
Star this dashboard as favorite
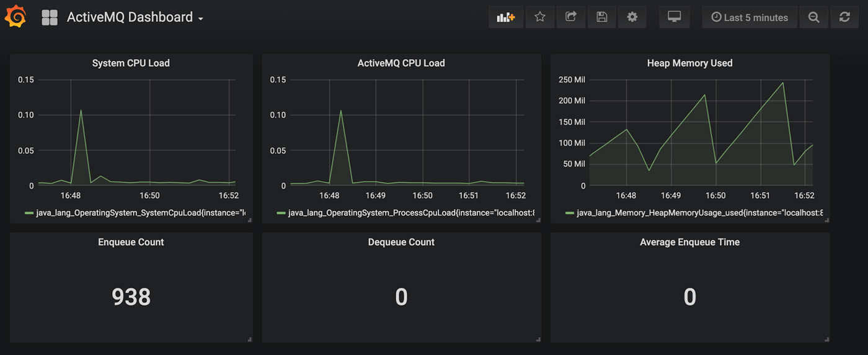coord(540,17)
